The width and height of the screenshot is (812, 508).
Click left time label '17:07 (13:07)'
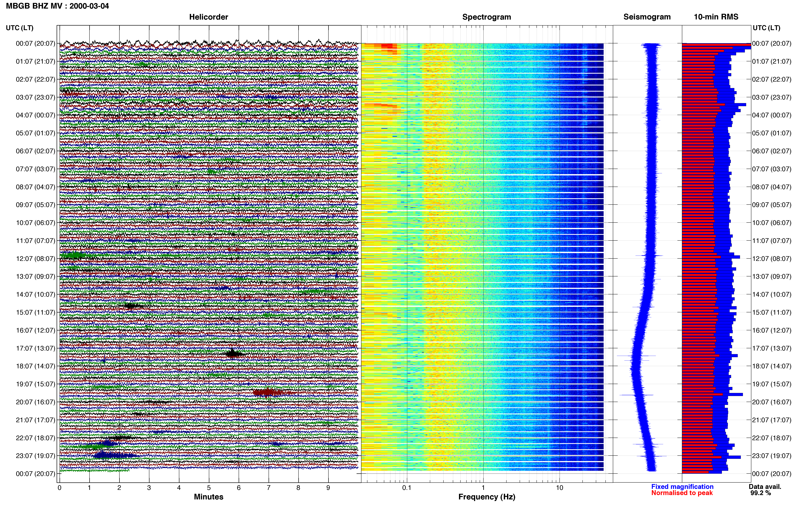pos(35,348)
